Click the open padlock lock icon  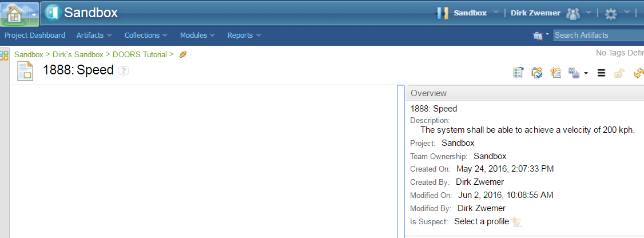(x=619, y=73)
